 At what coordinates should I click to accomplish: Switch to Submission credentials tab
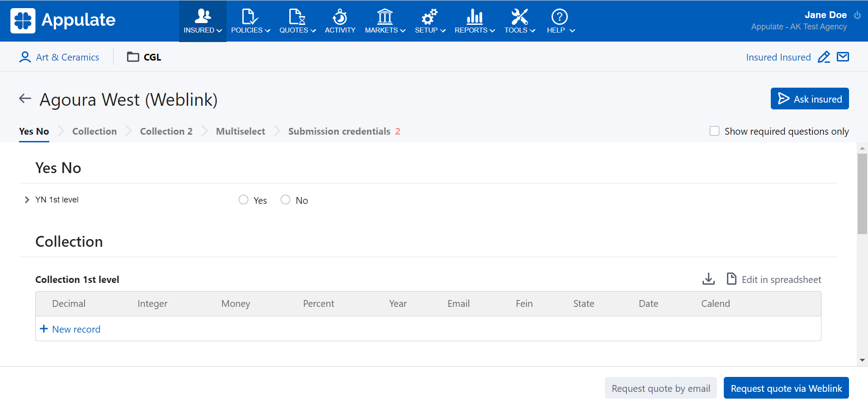click(x=339, y=132)
